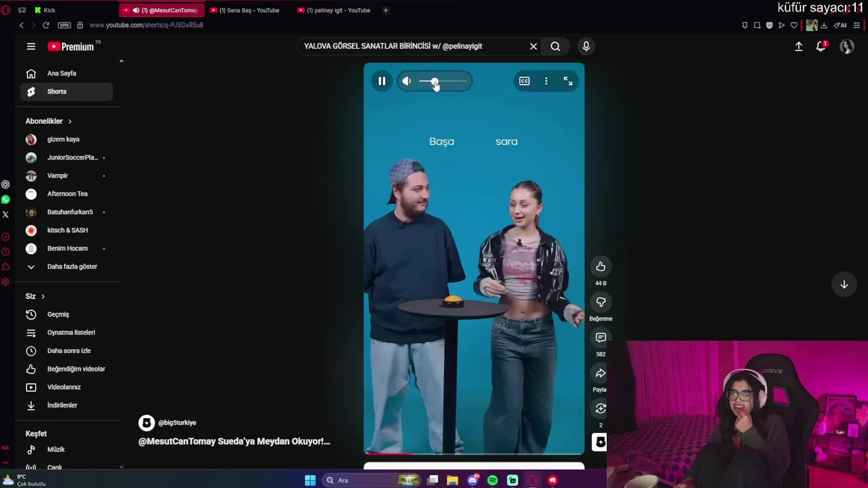The image size is (868, 488).
Task: Open the notifications bell
Action: click(821, 46)
